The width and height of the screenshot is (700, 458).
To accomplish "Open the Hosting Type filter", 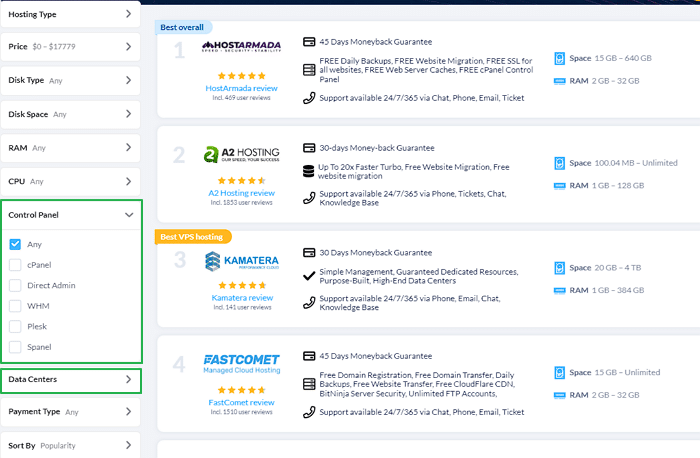I will point(129,14).
